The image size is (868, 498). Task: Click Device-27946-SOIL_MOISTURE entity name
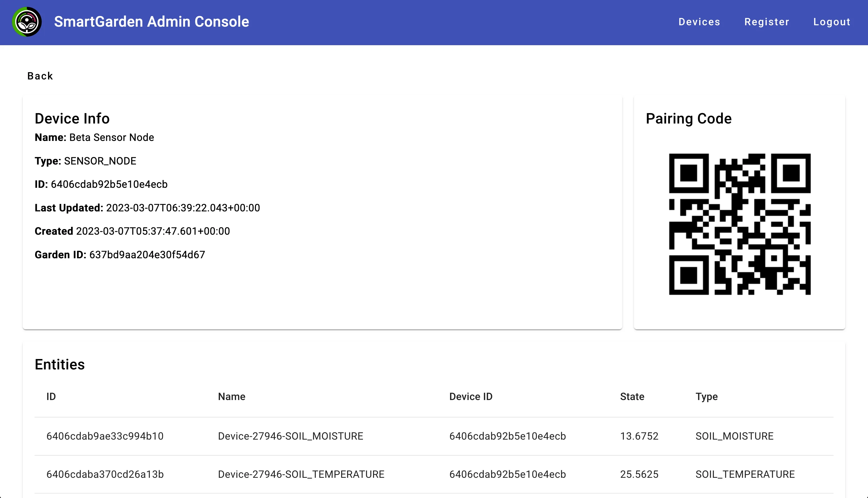click(x=290, y=436)
